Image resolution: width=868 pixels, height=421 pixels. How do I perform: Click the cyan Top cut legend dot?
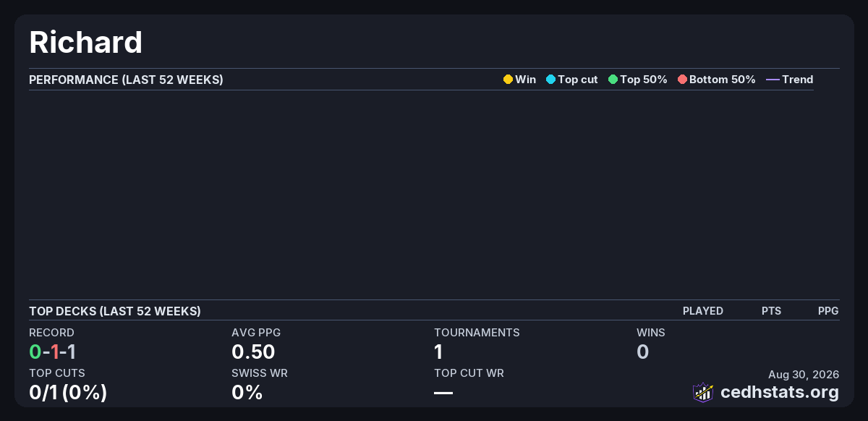coord(550,80)
